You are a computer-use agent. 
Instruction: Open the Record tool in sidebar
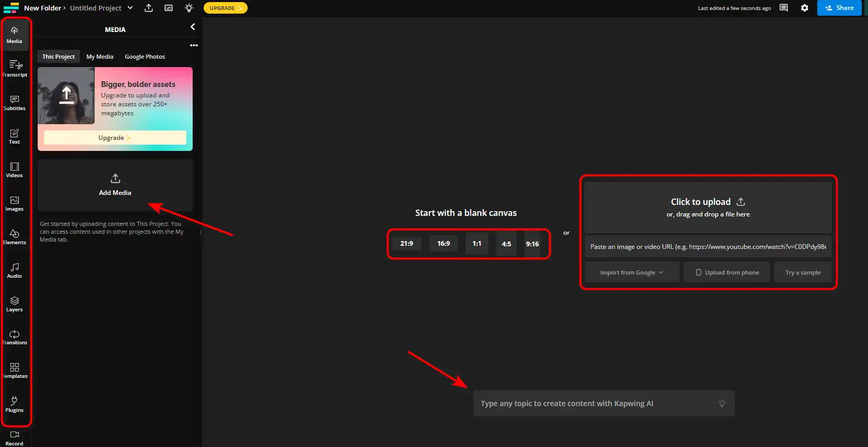pos(14,438)
